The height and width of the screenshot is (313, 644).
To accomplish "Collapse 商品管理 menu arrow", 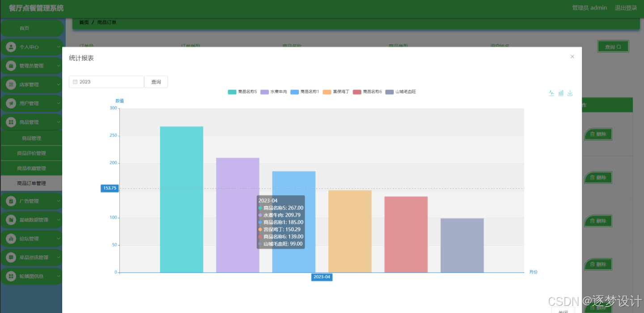I will pos(59,122).
